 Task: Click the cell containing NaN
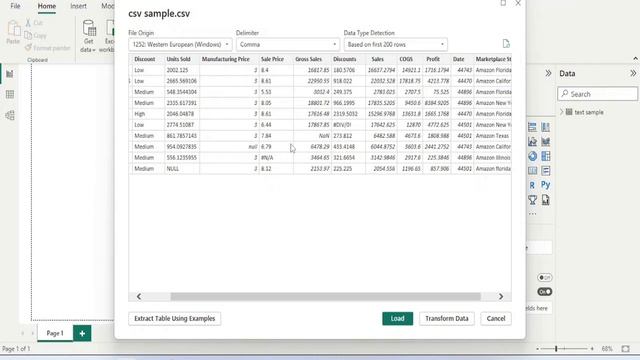coord(312,136)
